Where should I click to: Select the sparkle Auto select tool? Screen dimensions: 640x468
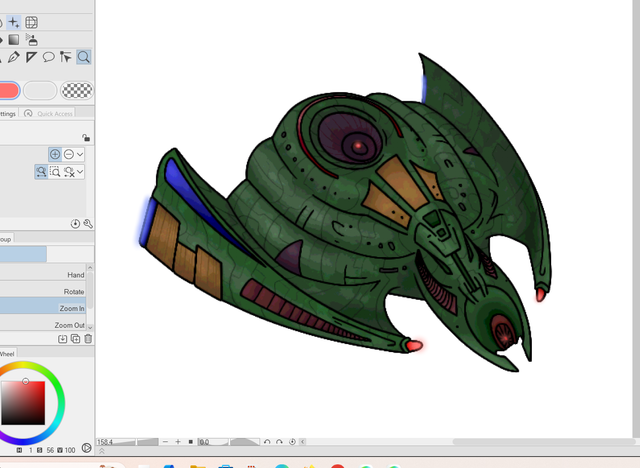pyautogui.click(x=14, y=22)
